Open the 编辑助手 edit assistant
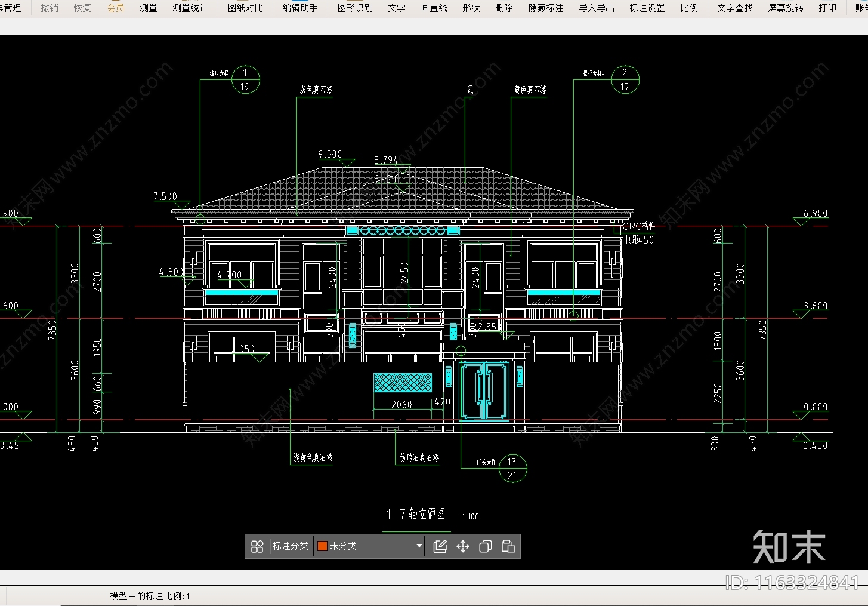Screen dimensions: 868x606 [300, 8]
